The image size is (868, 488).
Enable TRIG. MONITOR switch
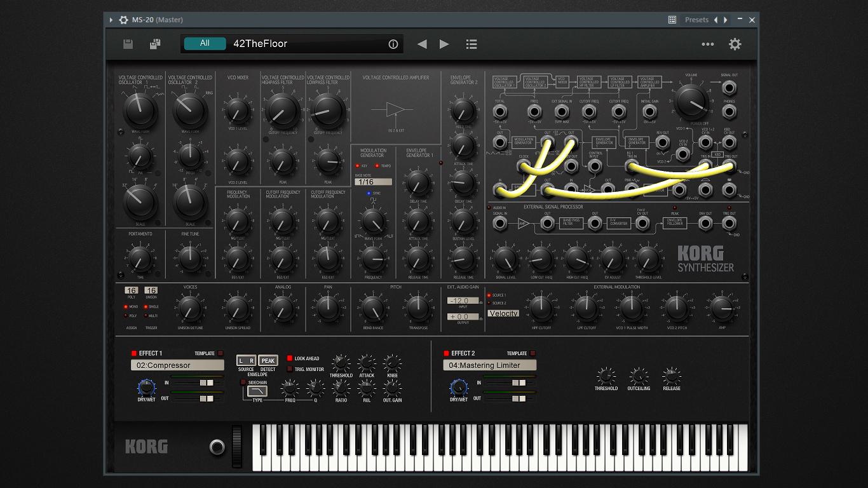point(290,369)
